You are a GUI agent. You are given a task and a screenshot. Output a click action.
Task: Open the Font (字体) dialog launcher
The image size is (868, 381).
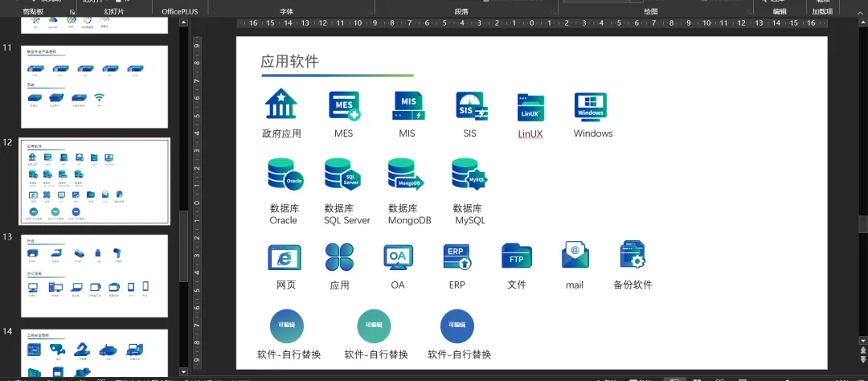point(369,11)
